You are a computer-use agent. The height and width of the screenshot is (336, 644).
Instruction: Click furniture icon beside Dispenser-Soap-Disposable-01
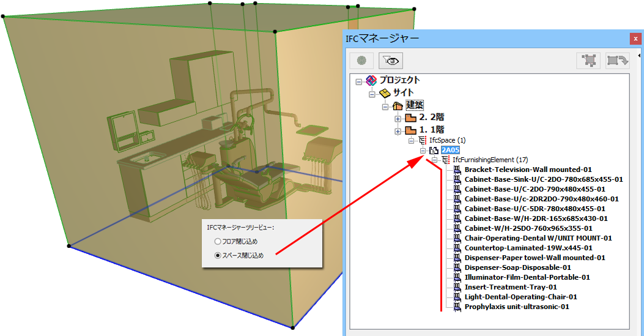point(457,267)
